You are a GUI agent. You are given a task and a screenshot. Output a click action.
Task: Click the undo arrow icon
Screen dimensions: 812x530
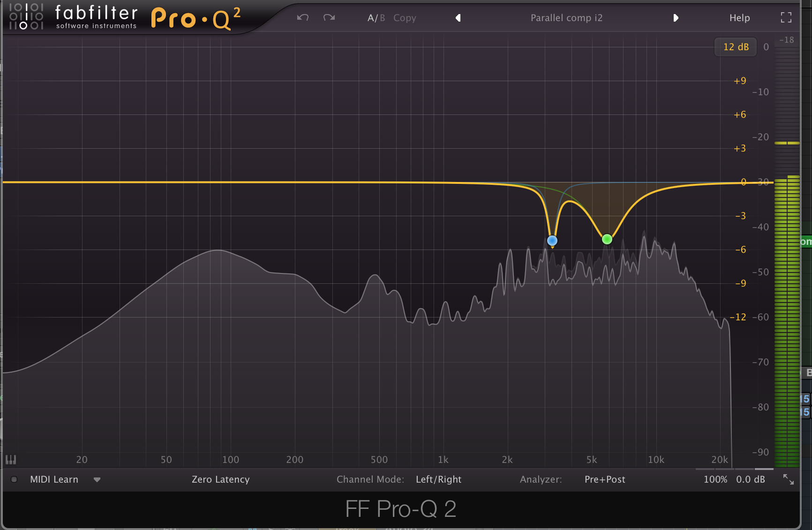coord(303,18)
